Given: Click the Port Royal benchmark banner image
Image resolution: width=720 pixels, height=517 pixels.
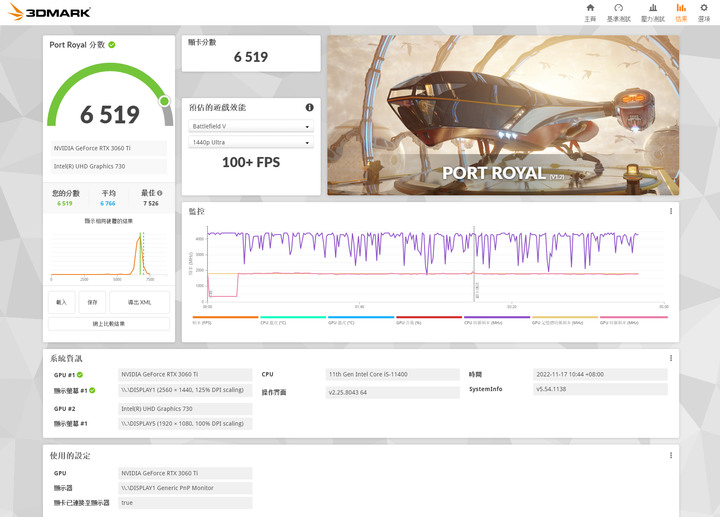Looking at the screenshot, I should (x=503, y=115).
